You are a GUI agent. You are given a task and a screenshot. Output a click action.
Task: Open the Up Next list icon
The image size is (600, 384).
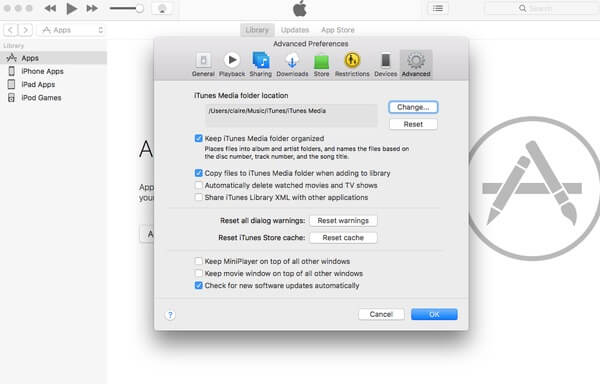438,8
